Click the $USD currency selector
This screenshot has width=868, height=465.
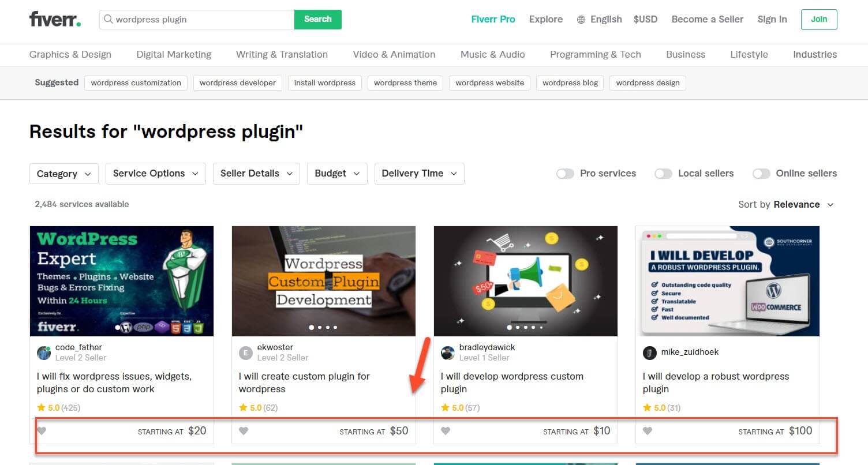(x=646, y=19)
